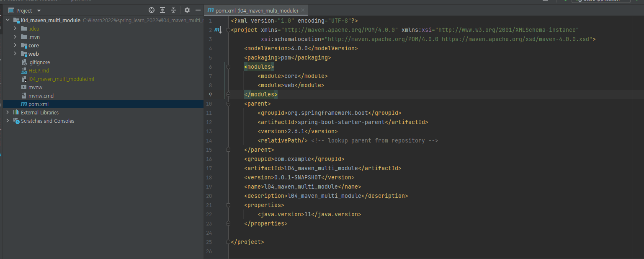The image size is (644, 259).
Task: Click the Scratches and Consoles icon
Action: [x=16, y=121]
